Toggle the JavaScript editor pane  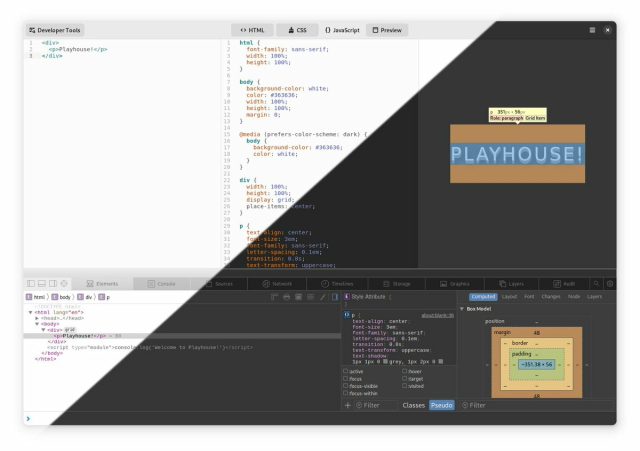click(x=342, y=30)
